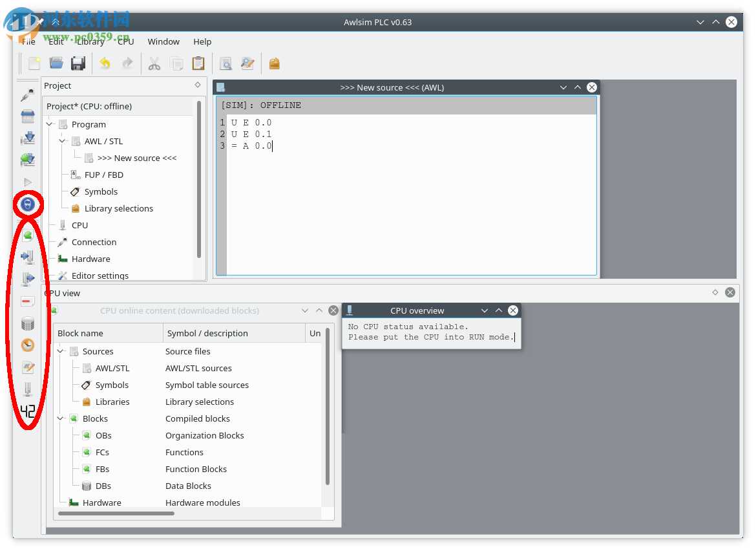Collapse the Sources node in CPU view
Screen dimensions: 756x551
60,351
